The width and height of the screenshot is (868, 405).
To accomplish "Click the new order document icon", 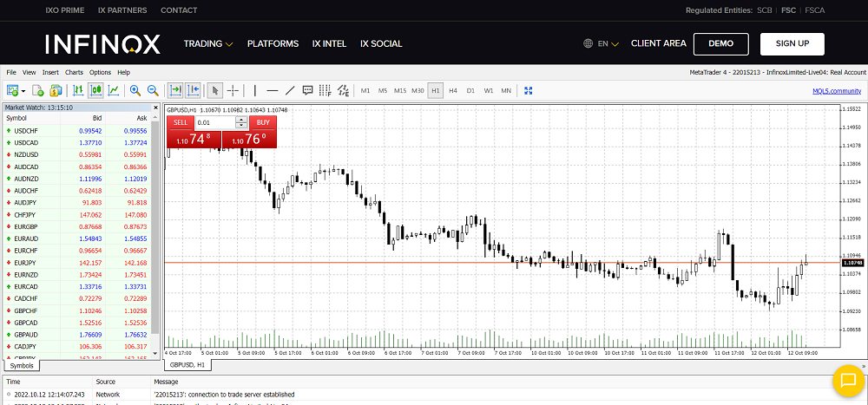I will tap(37, 90).
